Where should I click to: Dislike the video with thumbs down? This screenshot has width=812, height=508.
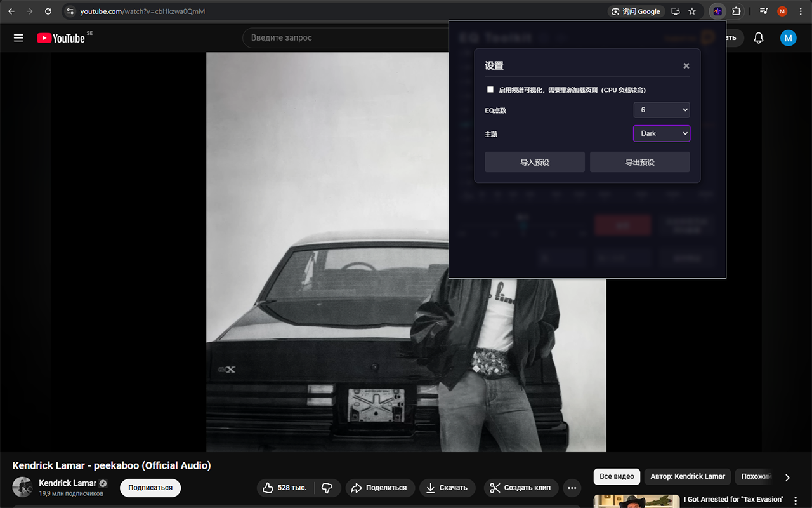pyautogui.click(x=327, y=488)
